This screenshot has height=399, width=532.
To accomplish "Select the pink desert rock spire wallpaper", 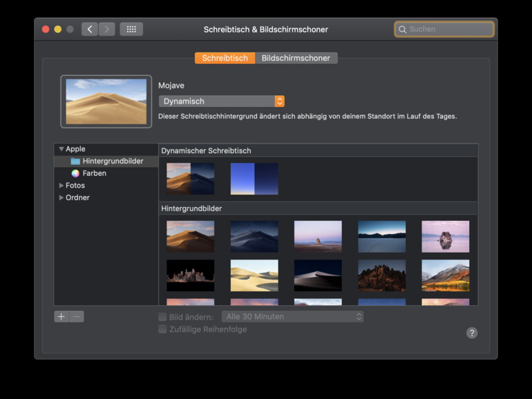I will pyautogui.click(x=318, y=237).
